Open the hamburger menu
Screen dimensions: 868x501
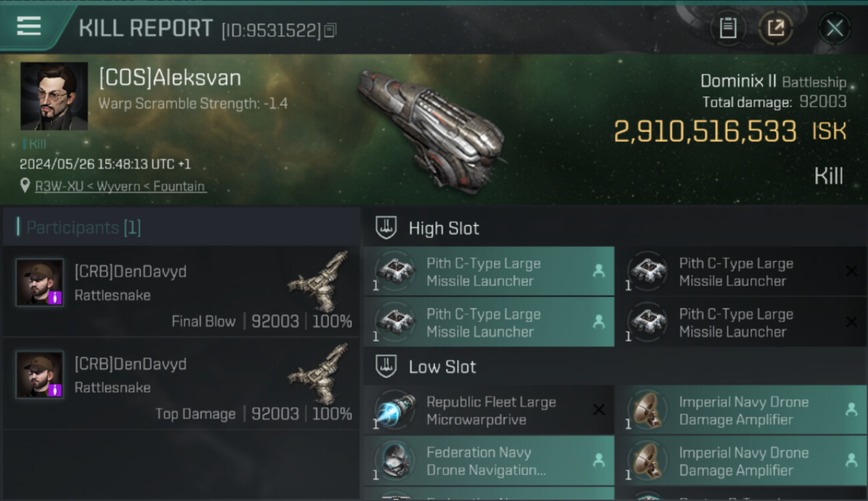pos(29,25)
